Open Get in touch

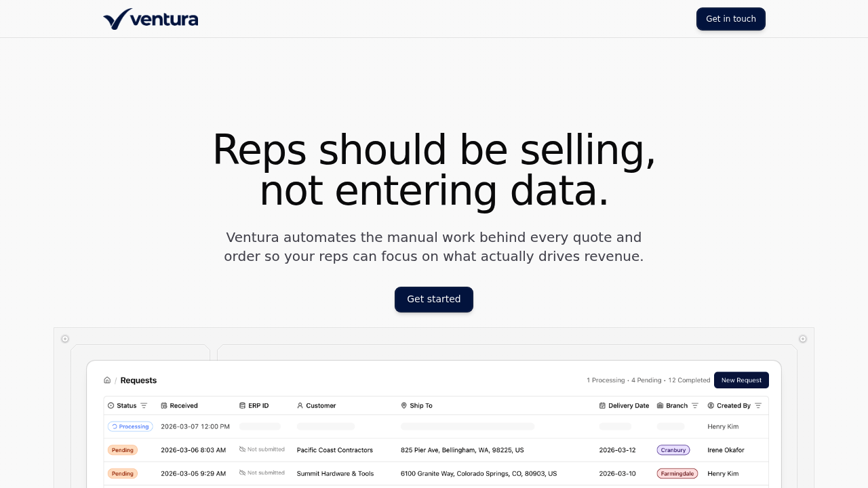click(x=730, y=19)
